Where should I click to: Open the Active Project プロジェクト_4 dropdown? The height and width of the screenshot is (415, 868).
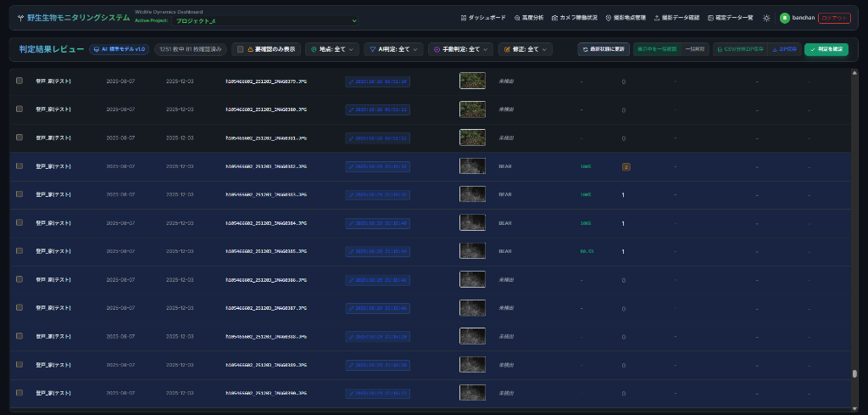click(265, 21)
